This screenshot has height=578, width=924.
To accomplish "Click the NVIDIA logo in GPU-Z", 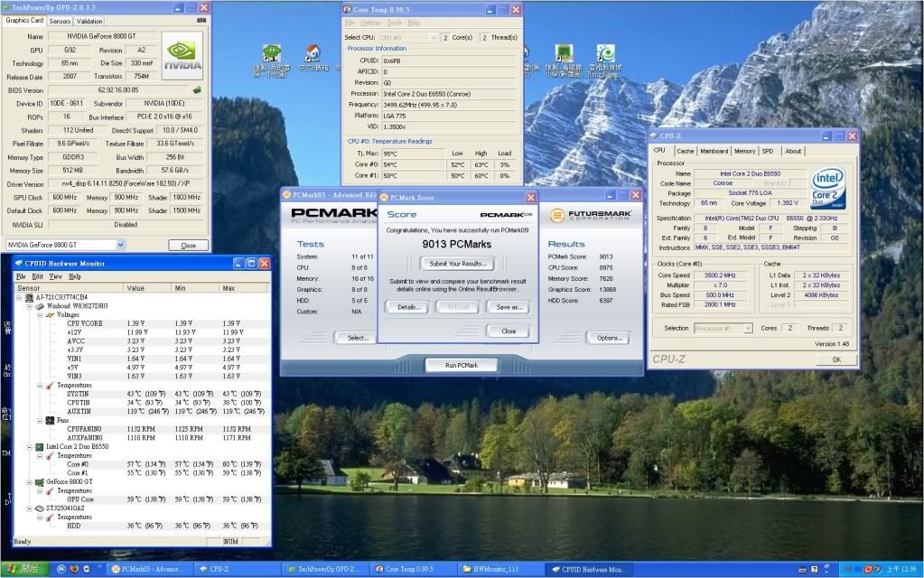I will coord(182,55).
